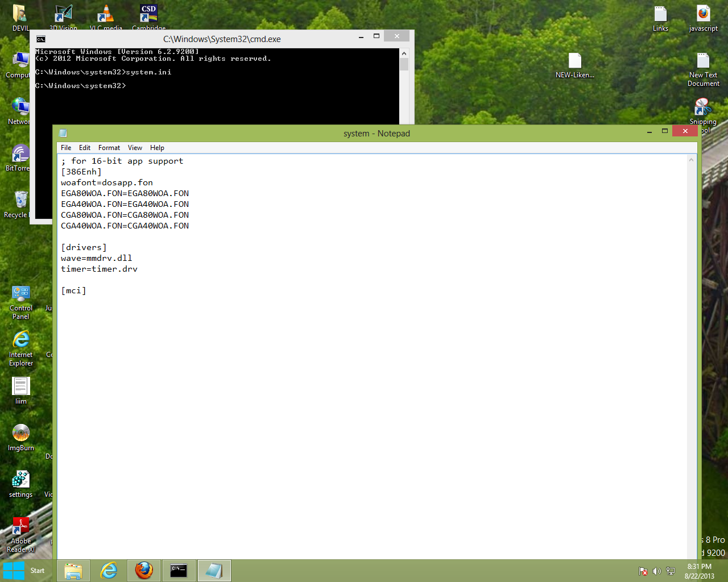
Task: Click the Notepad title bar icon
Action: [63, 133]
